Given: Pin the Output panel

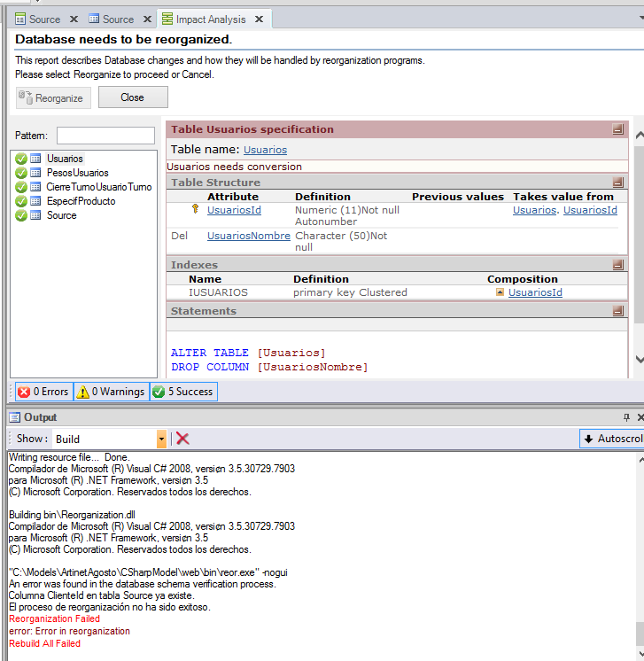Looking at the screenshot, I should tap(626, 417).
